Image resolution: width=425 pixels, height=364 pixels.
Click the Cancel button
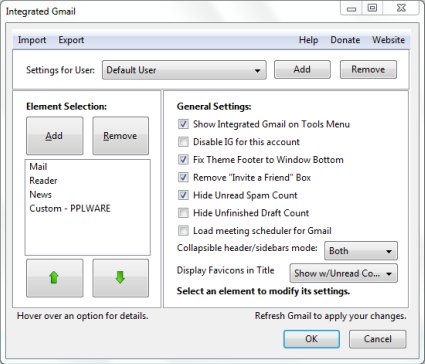[x=377, y=339]
